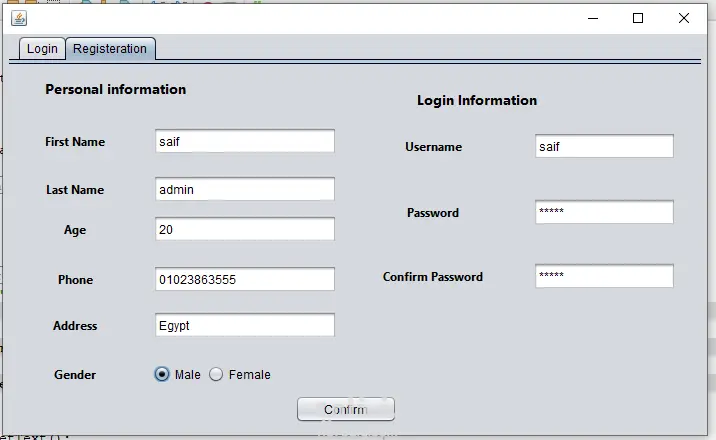
Task: Click the Java application icon in title bar
Action: [x=19, y=18]
